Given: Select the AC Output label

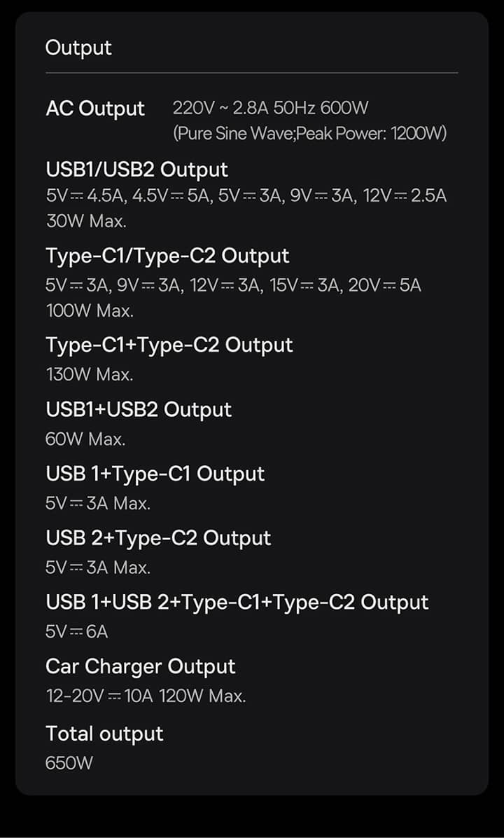Looking at the screenshot, I should pyautogui.click(x=95, y=109).
